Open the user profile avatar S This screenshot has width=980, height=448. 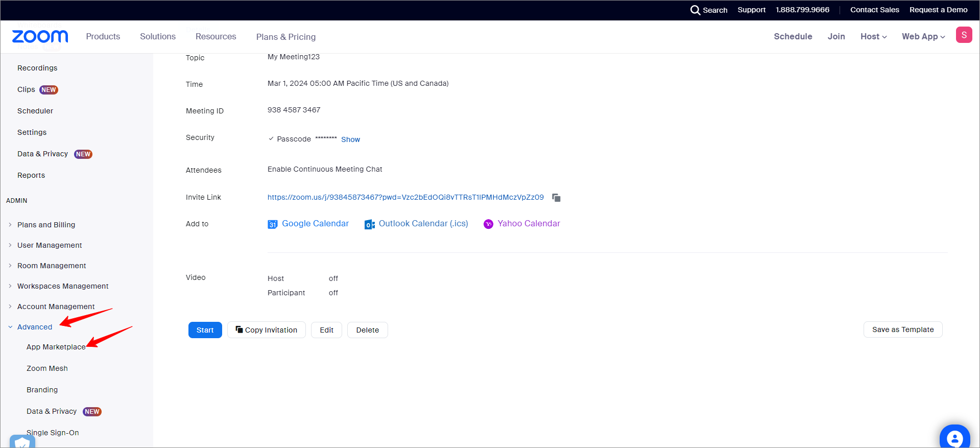964,35
